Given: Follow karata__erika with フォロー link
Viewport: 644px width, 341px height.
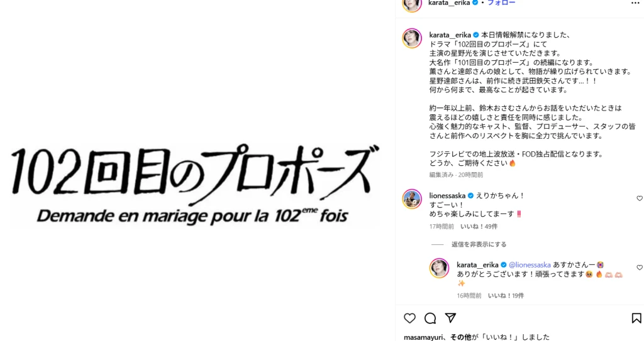Looking at the screenshot, I should pyautogui.click(x=501, y=3).
